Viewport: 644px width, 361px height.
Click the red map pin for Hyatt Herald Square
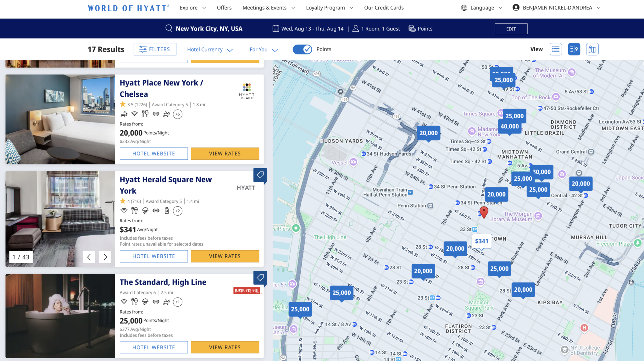[484, 212]
